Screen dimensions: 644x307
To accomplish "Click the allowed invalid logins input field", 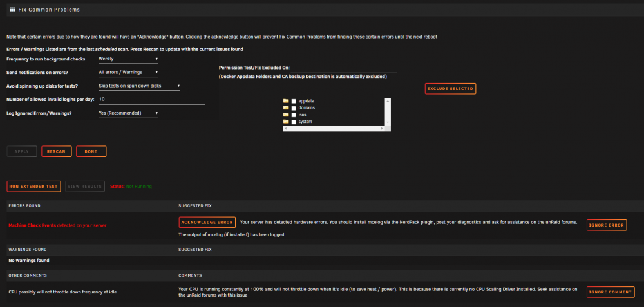I will pos(151,100).
